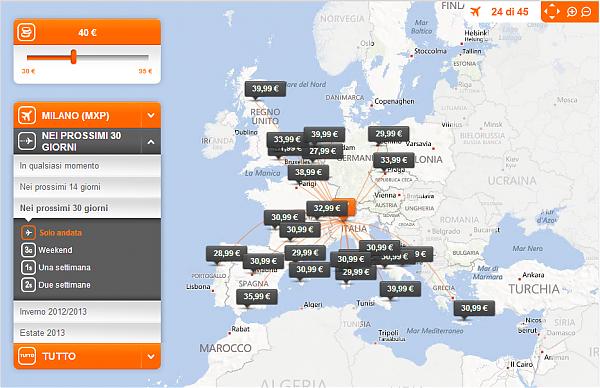Zoom in on the map
Viewport: 600px width, 388px height.
pos(571,12)
